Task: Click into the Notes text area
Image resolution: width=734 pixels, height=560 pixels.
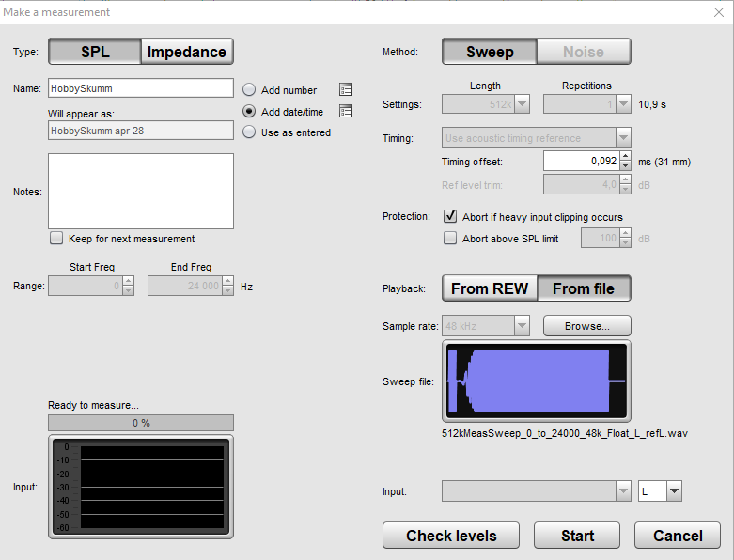Action: [140, 191]
